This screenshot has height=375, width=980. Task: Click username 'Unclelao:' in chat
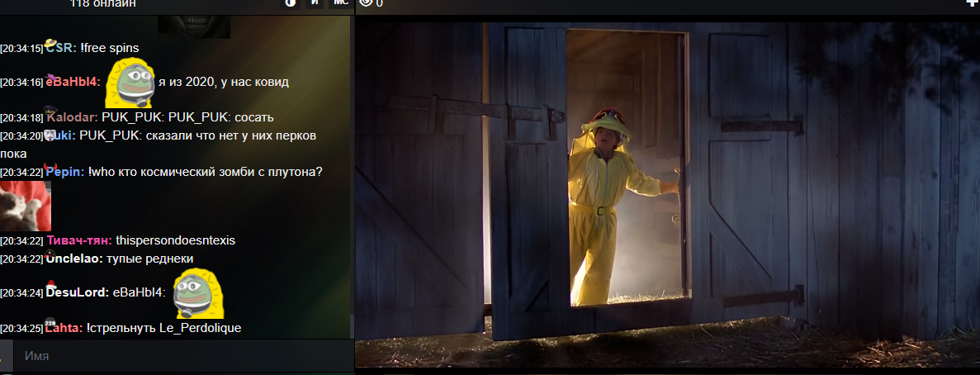(74, 259)
